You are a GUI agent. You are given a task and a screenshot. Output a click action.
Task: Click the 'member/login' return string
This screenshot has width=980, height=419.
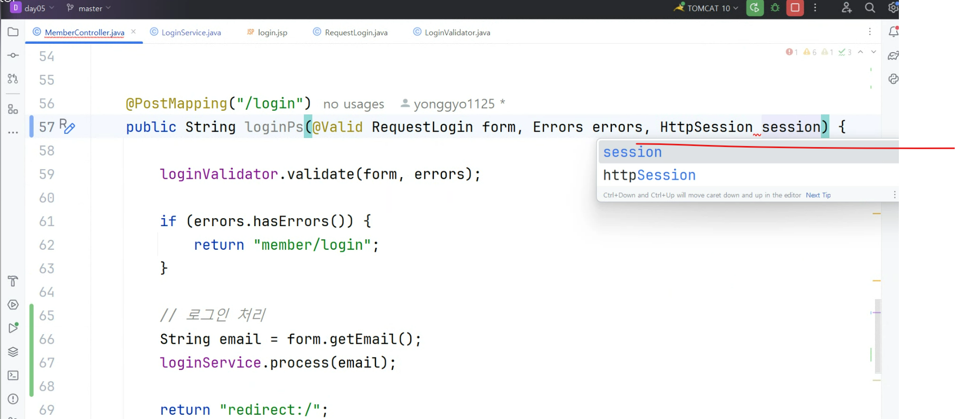click(x=313, y=245)
